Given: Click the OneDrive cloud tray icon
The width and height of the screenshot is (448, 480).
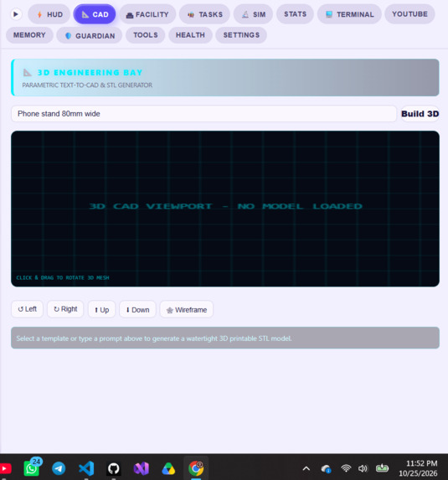Looking at the screenshot, I should (x=326, y=468).
